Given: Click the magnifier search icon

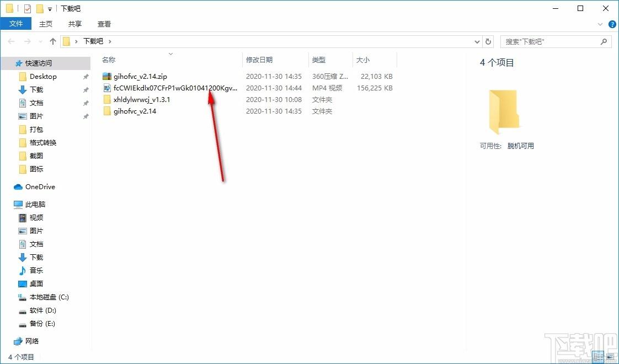Looking at the screenshot, I should click(604, 41).
